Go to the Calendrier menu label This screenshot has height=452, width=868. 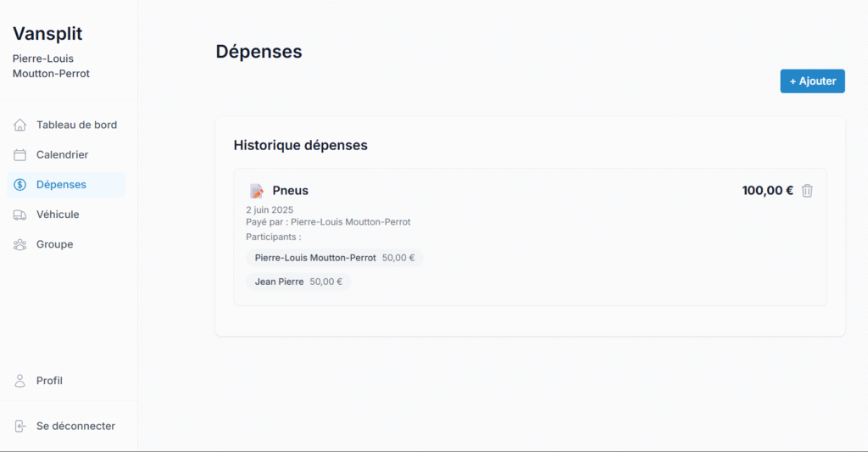click(62, 155)
